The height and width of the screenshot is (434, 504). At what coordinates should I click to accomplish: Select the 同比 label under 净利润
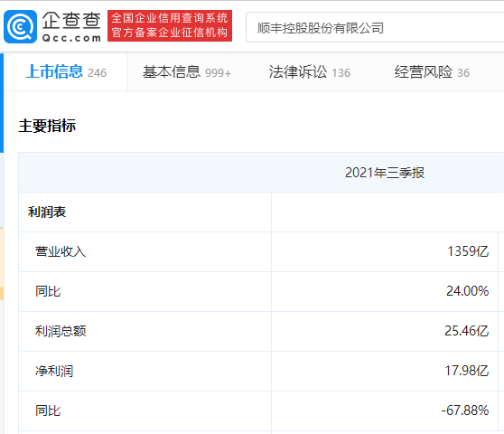48,410
